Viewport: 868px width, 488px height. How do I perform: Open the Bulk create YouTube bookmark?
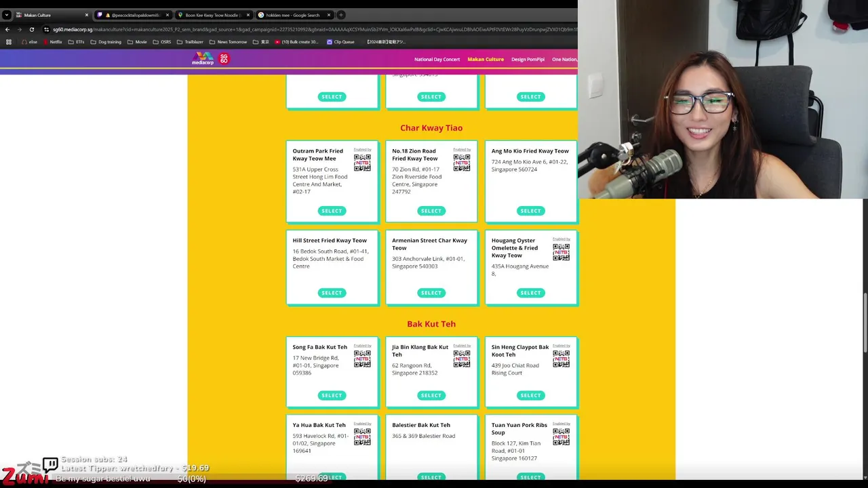coord(297,42)
